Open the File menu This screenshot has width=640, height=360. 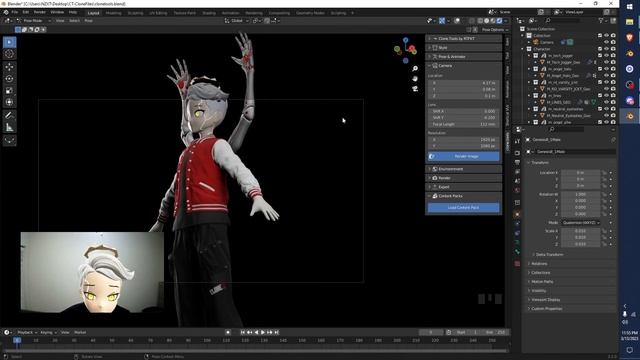click(x=15, y=12)
